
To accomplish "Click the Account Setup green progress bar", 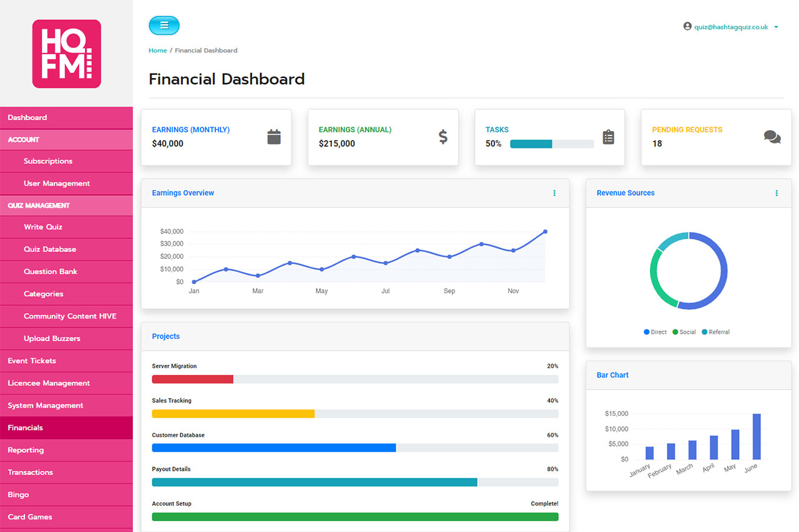I will [x=355, y=516].
